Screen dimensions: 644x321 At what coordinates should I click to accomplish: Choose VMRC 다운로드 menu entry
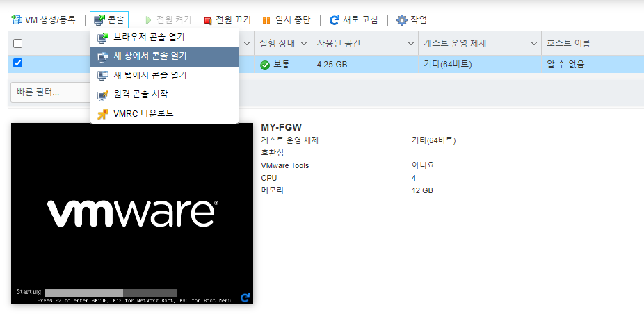pyautogui.click(x=164, y=113)
